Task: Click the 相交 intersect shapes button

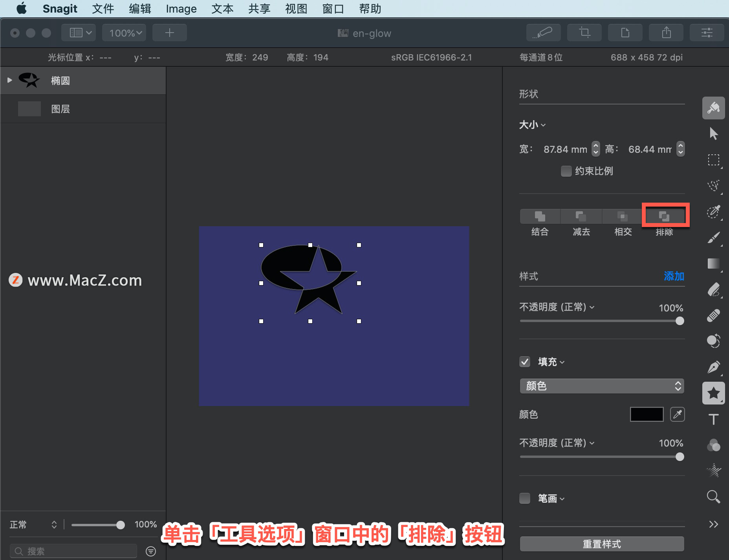Action: click(x=622, y=216)
